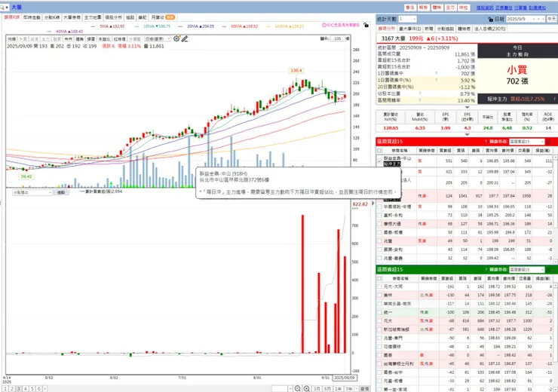The image size is (558, 392).
Task: Open the 日線(還原) period dropdown
Action: click(158, 38)
